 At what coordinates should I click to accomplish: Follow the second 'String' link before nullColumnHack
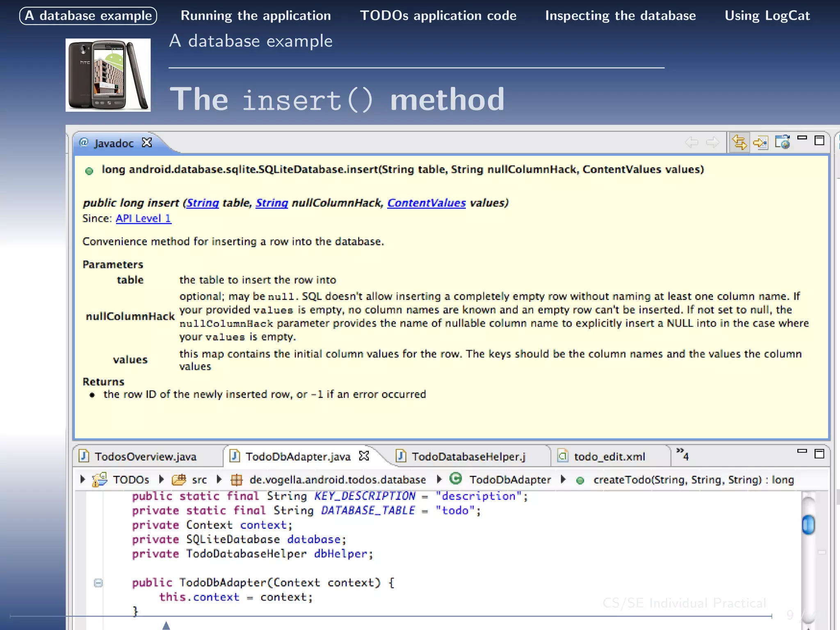point(272,203)
